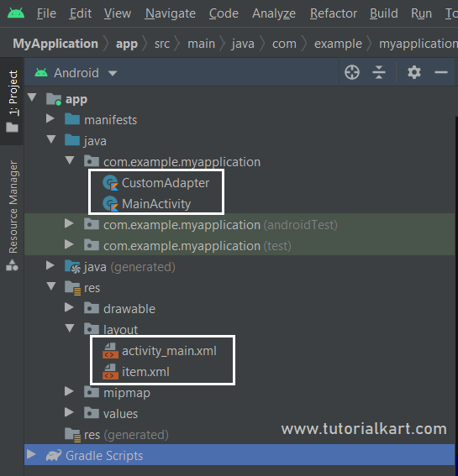Viewport: 458px width, 476px height.
Task: Toggle the 1: Project tool window tab
Action: (12, 101)
